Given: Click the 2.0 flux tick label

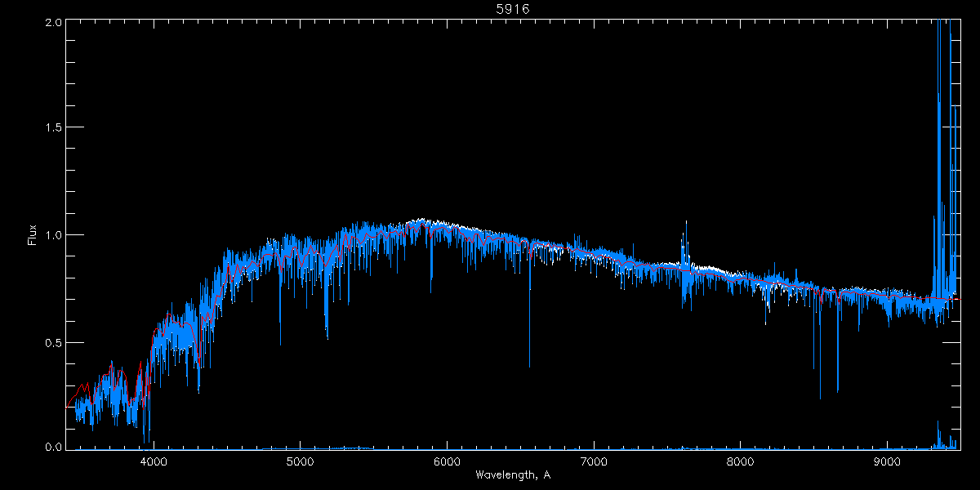Looking at the screenshot, I should 53,23.
